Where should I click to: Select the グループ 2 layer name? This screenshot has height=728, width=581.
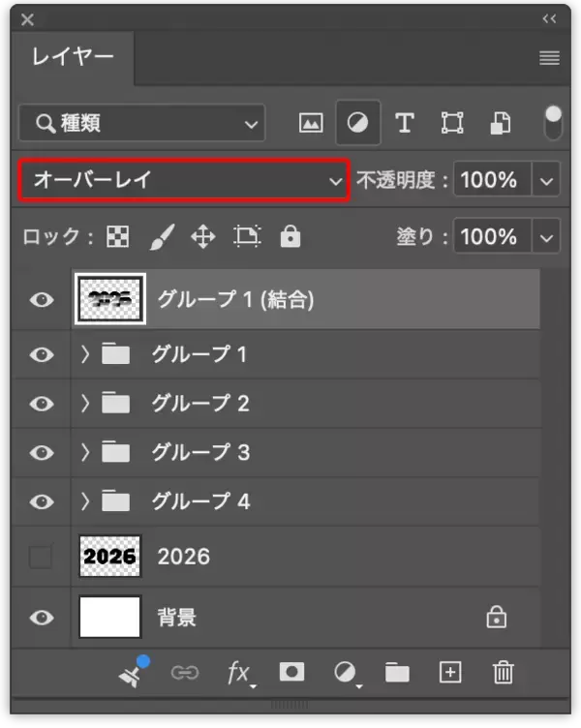click(x=200, y=404)
